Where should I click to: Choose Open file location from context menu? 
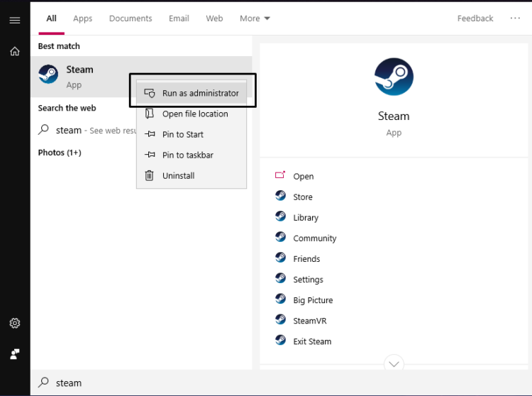195,114
